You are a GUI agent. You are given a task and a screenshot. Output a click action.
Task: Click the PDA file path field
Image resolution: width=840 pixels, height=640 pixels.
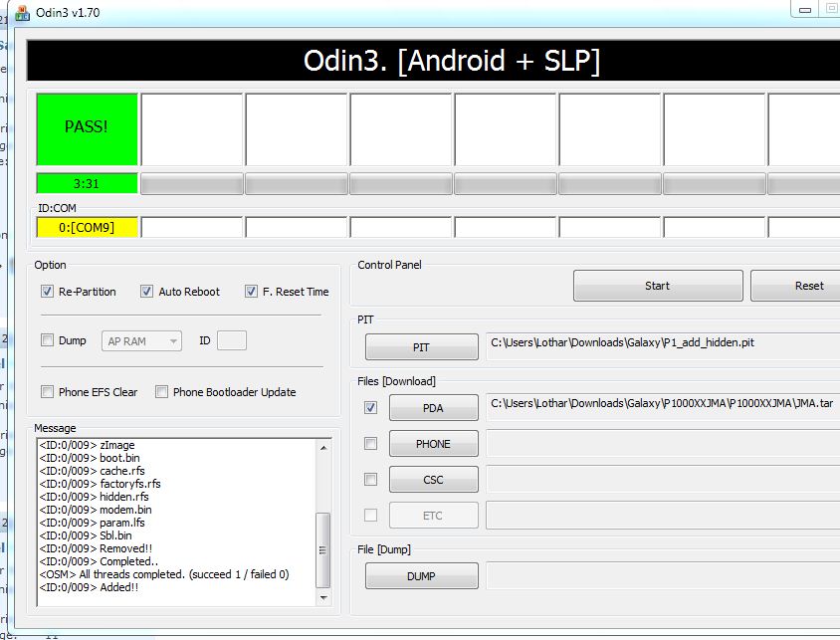click(663, 407)
